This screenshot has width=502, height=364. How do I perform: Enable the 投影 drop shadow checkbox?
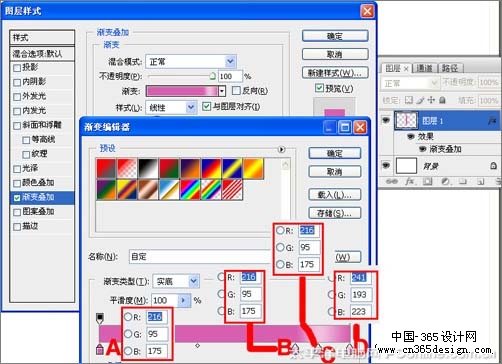tap(17, 68)
